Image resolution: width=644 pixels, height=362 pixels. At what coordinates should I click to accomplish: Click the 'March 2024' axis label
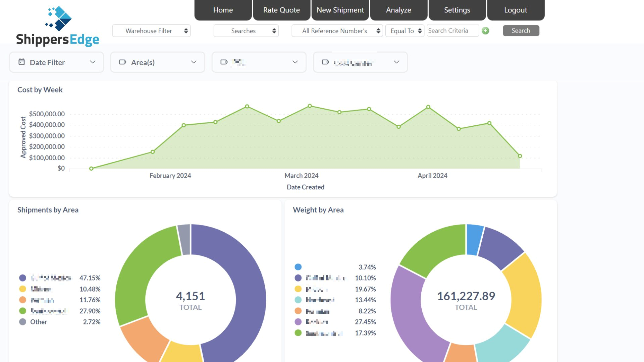point(301,176)
